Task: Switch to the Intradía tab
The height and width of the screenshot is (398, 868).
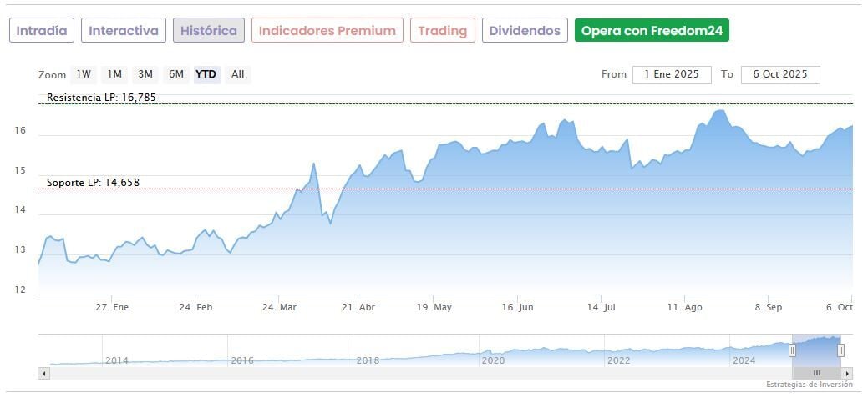Action: click(42, 30)
